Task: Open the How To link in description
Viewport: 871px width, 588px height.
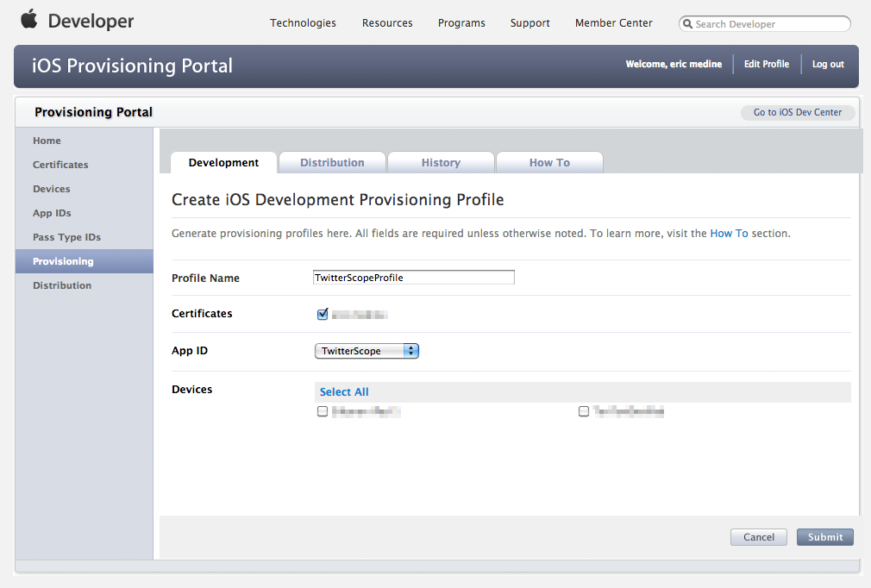Action: (x=729, y=233)
